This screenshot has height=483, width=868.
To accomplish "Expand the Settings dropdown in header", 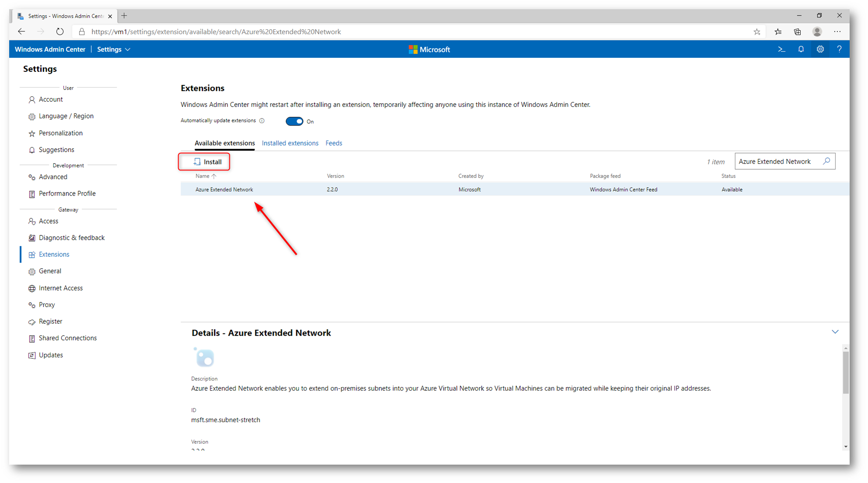I will click(114, 49).
